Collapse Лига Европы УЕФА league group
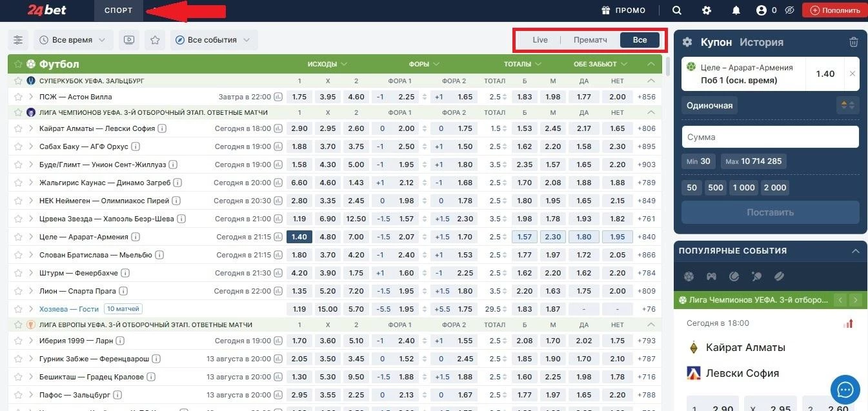Image resolution: width=868 pixels, height=411 pixels. pyautogui.click(x=651, y=325)
